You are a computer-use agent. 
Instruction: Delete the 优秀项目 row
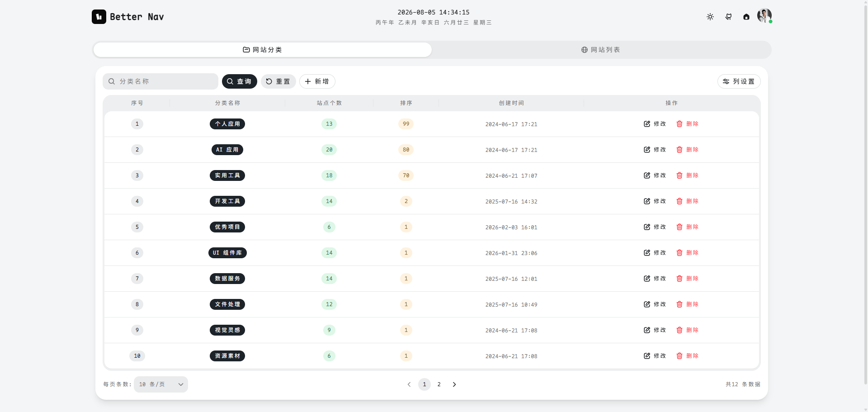click(x=688, y=227)
